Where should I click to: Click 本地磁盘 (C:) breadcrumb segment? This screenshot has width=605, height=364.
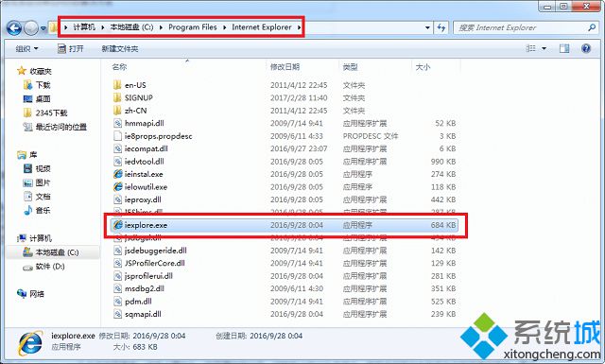pos(131,27)
